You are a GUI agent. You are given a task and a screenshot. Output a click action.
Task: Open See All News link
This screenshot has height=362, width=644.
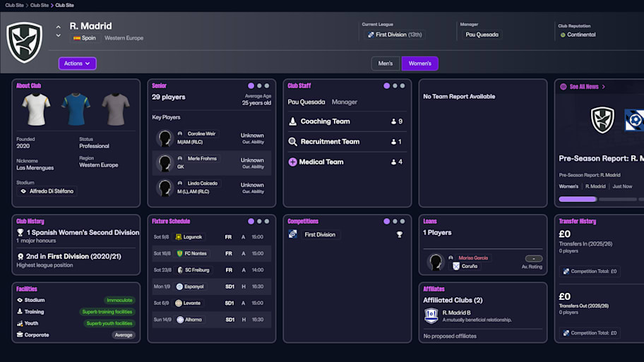pos(583,87)
